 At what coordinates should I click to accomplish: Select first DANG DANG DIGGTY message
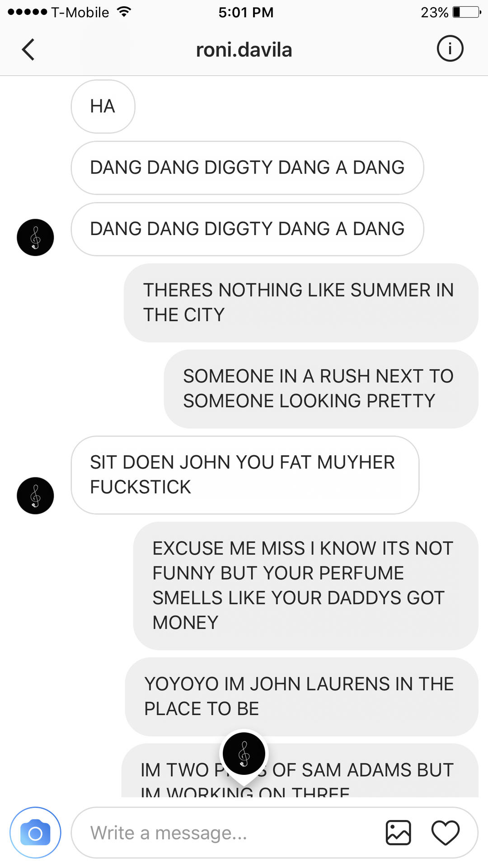point(247,168)
